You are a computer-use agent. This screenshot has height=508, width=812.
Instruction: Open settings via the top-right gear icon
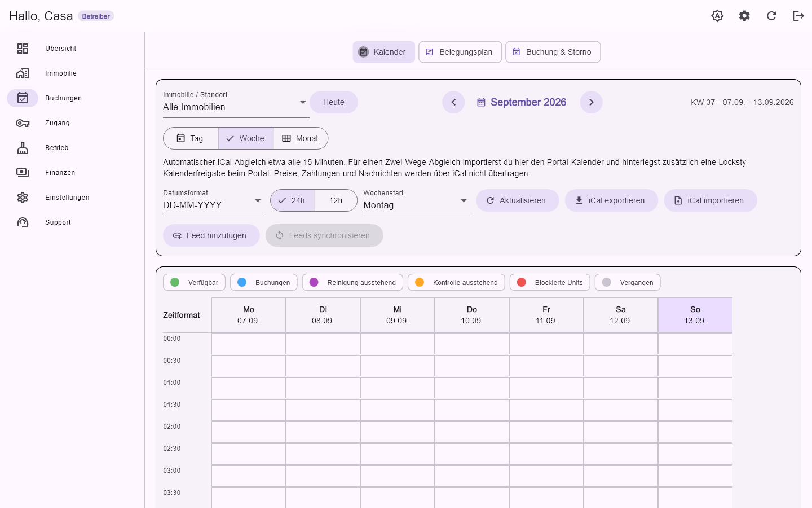tap(744, 16)
